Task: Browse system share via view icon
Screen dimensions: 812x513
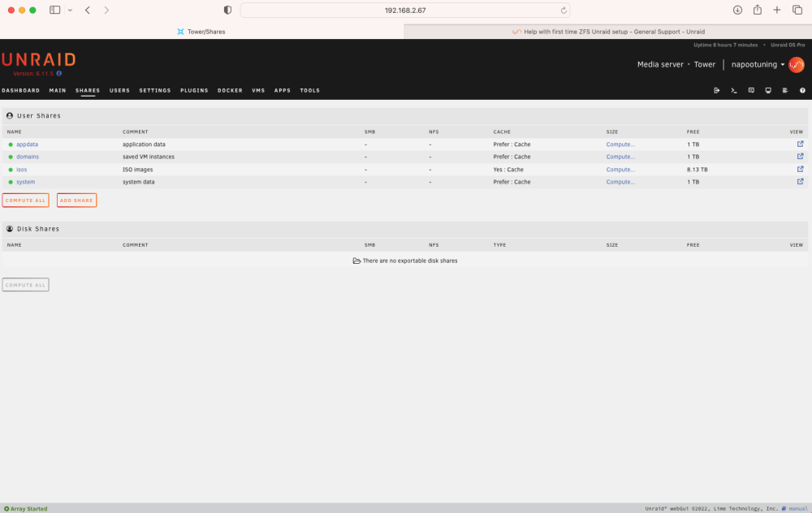Action: [x=800, y=182]
